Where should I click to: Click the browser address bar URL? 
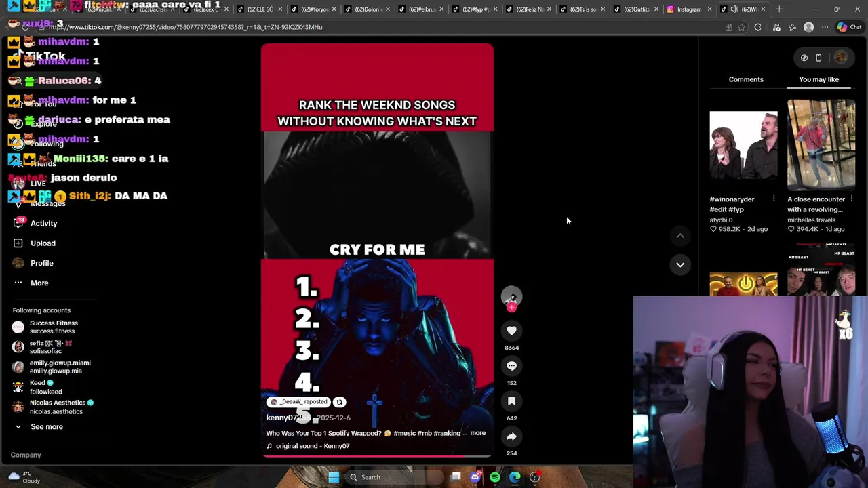(184, 27)
